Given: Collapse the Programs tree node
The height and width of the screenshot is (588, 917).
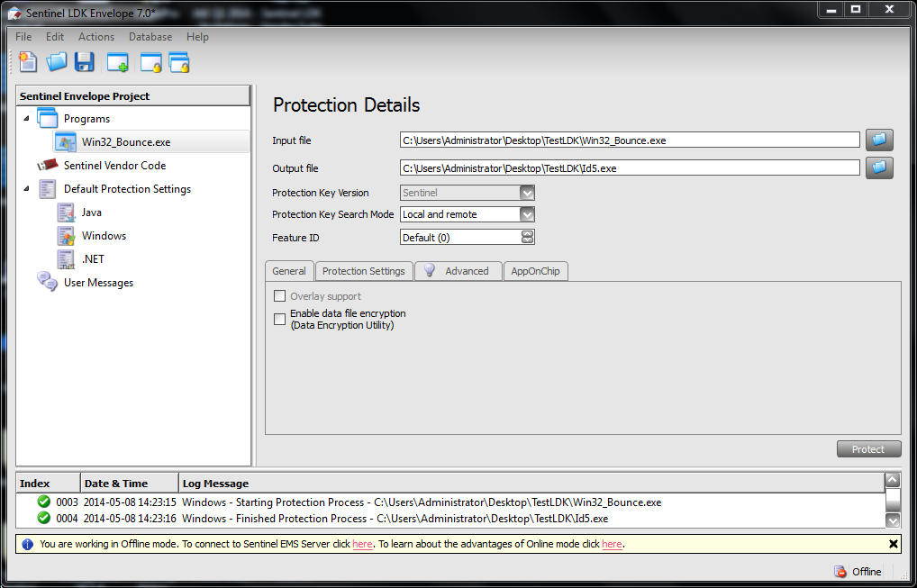Looking at the screenshot, I should 28,118.
